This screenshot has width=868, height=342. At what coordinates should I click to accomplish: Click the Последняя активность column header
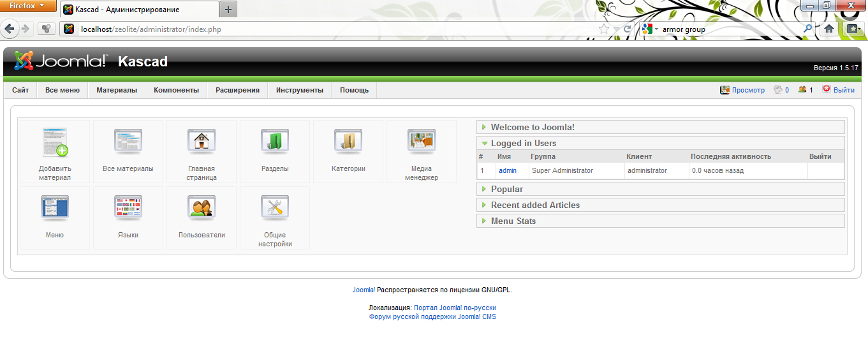(731, 156)
